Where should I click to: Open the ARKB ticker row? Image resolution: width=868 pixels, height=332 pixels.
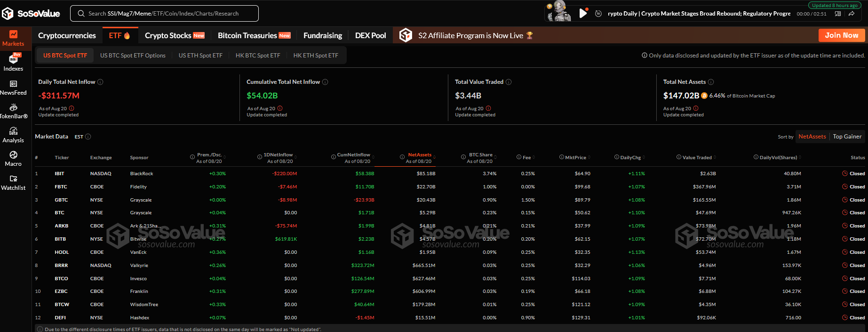pos(450,226)
